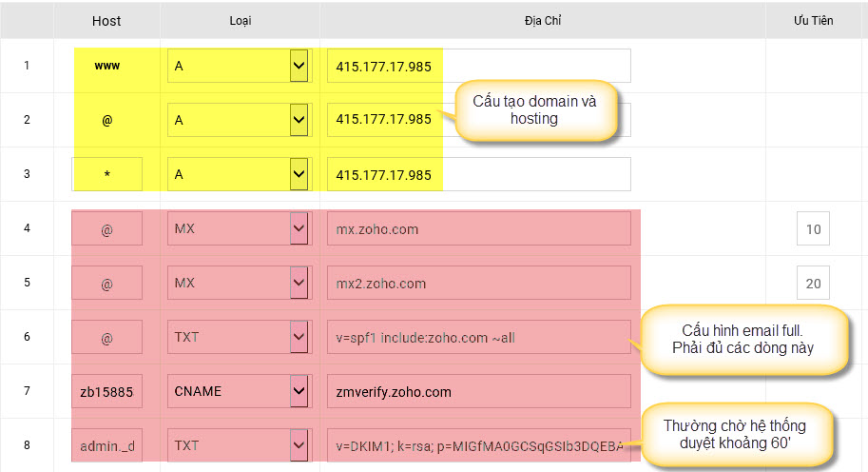Click the priority field showing 10

click(x=813, y=229)
